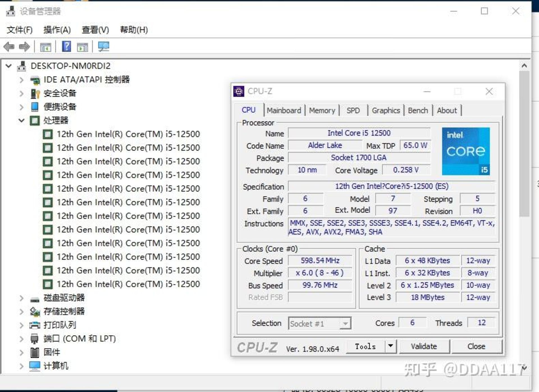Viewport: 539px width, 392px height.
Task: Click the Scan for hardware changes icon
Action: pos(104,47)
